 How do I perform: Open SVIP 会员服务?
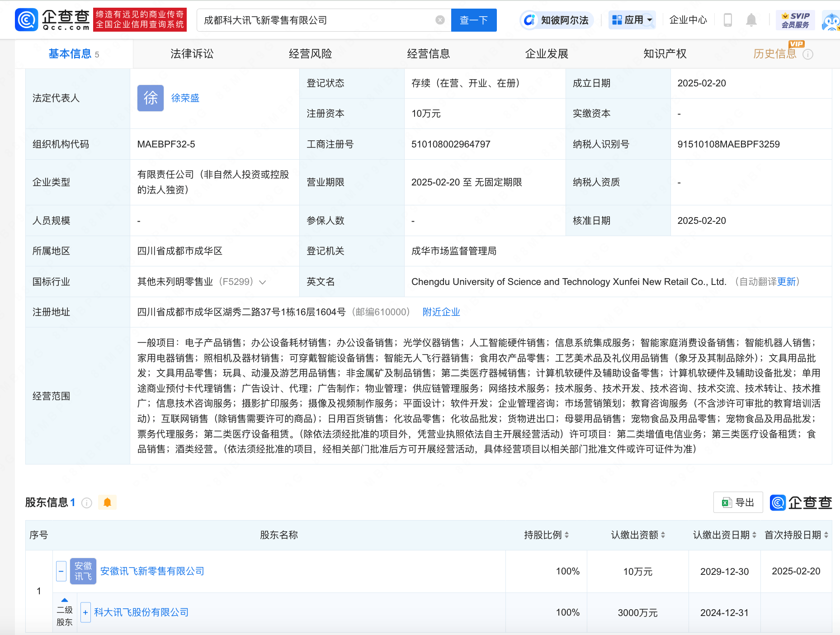click(x=796, y=19)
